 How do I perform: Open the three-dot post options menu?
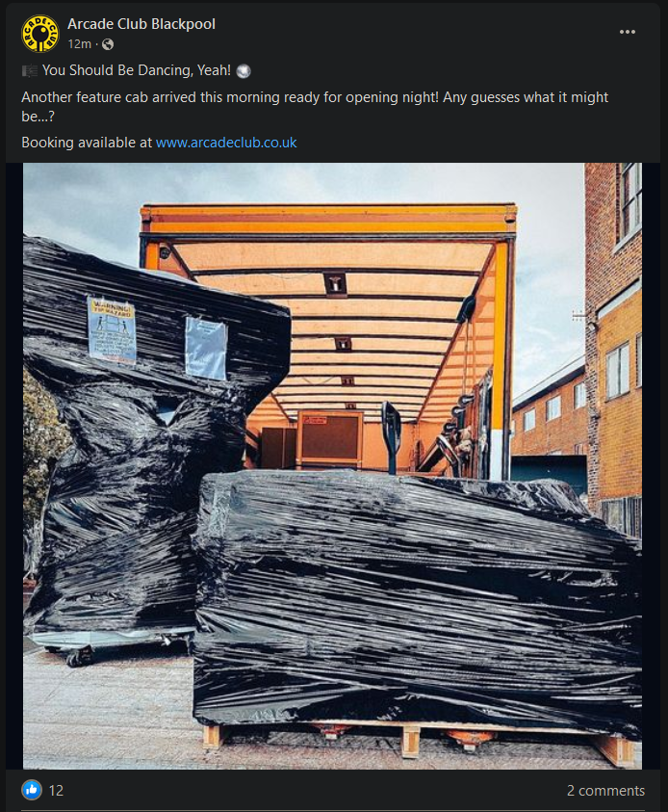628,32
